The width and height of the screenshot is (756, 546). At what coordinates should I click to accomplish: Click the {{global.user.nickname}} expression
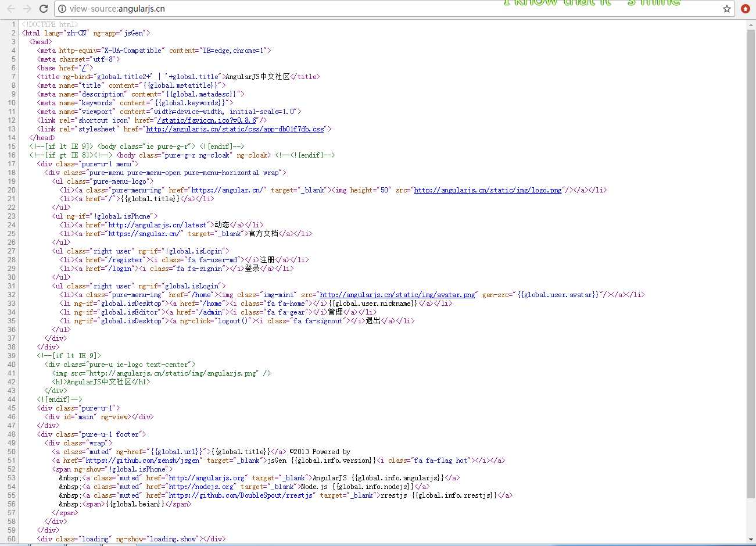coord(373,304)
